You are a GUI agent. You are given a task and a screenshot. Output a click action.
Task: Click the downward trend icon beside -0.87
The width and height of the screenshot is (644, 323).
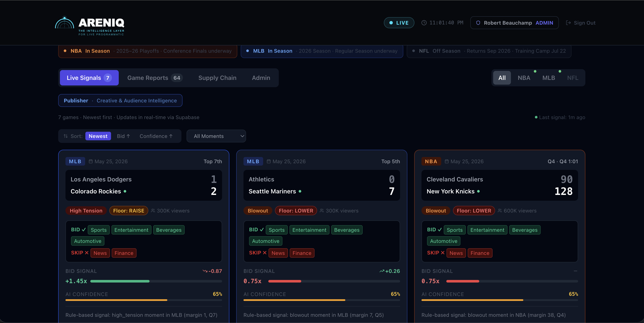205,271
